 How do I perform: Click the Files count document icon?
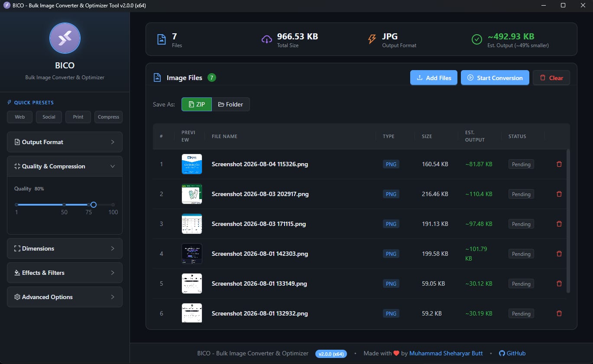pos(161,39)
